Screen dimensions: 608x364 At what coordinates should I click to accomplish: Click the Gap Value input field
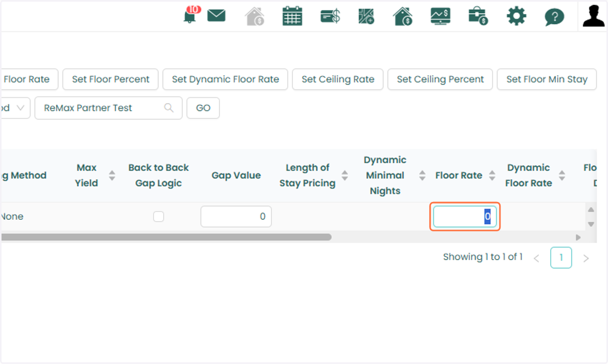click(236, 216)
